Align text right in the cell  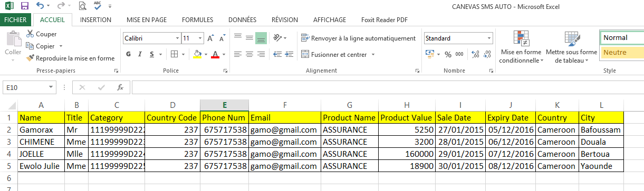tap(261, 54)
